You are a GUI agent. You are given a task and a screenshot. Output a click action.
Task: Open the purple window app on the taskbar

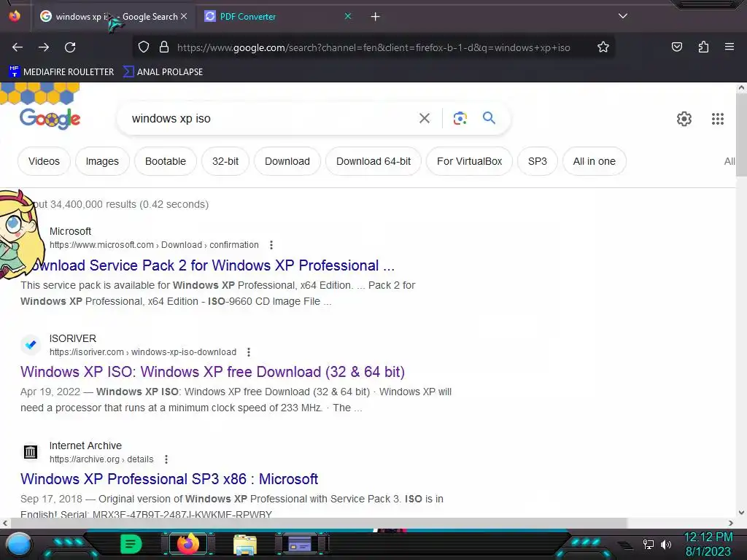pos(300,544)
